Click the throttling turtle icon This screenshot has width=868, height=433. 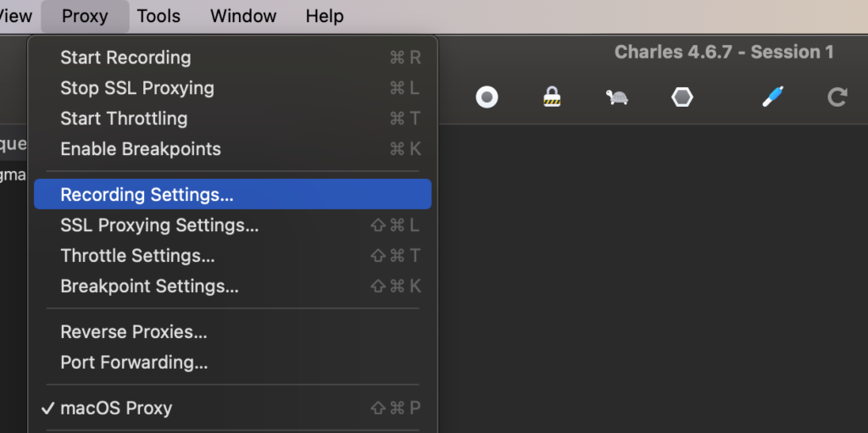pos(617,97)
